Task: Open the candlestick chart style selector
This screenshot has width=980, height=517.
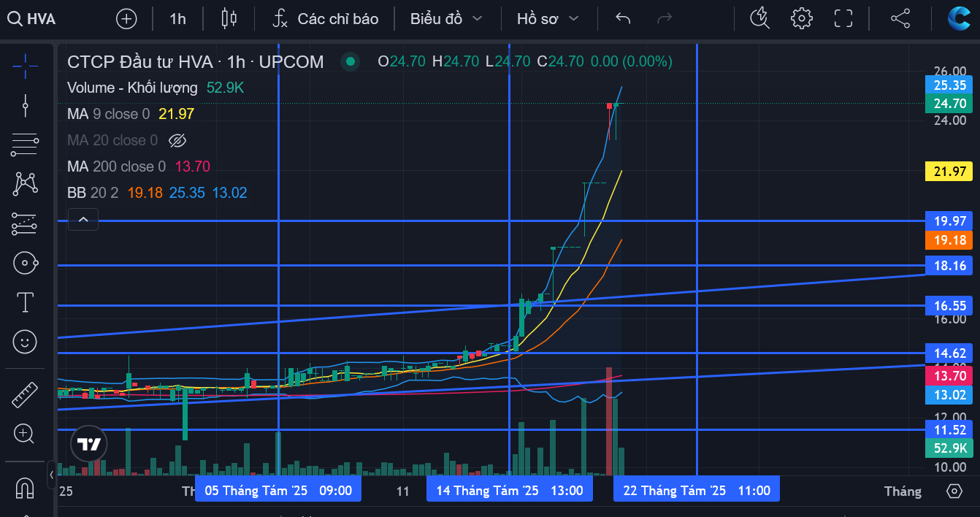Action: [x=229, y=19]
